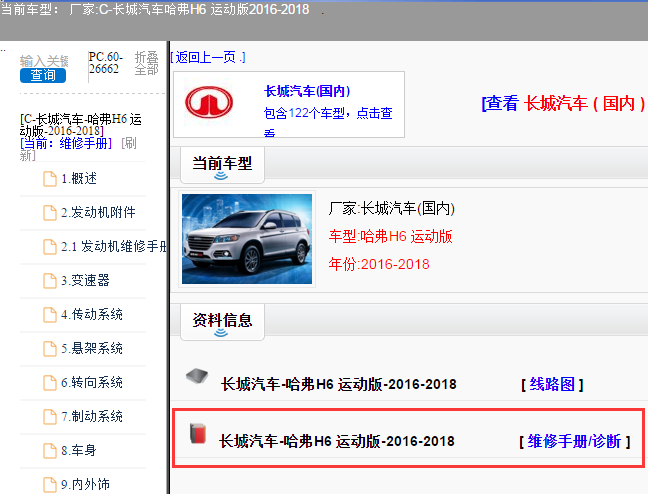Open tree item 3.变速器
Image resolution: width=648 pixels, height=494 pixels.
point(86,280)
